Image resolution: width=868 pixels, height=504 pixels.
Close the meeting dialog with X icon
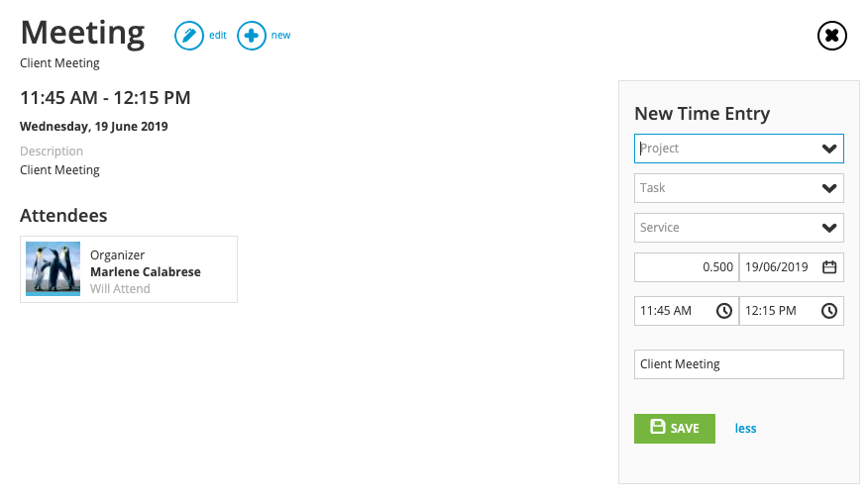(832, 36)
